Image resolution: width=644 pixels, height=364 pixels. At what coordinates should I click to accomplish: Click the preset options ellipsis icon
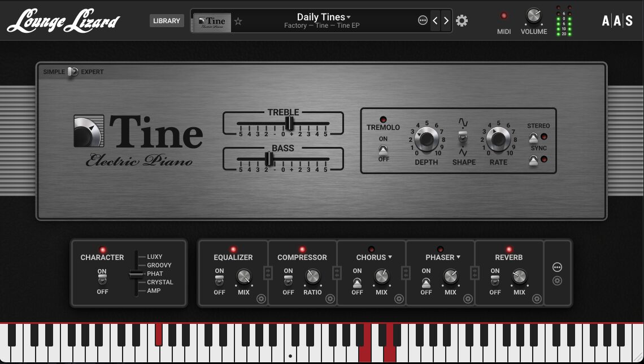[423, 20]
